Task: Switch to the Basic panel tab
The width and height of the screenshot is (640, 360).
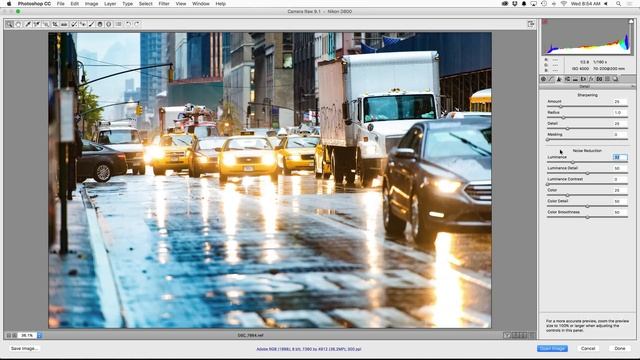Action: [543, 79]
